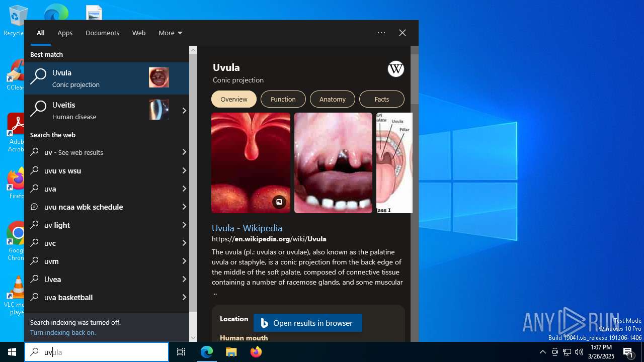Launch Microsoft Edge from the taskbar
Image resolution: width=644 pixels, height=362 pixels.
click(207, 352)
